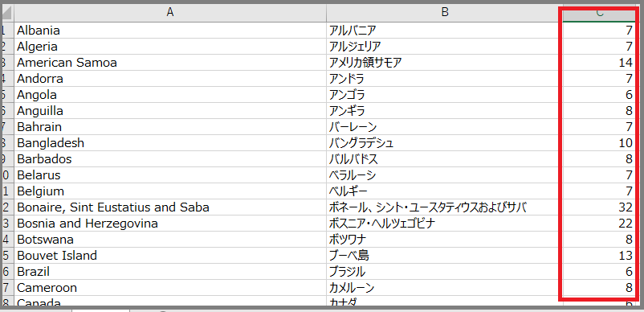Select the cell showing value 14

coord(600,63)
